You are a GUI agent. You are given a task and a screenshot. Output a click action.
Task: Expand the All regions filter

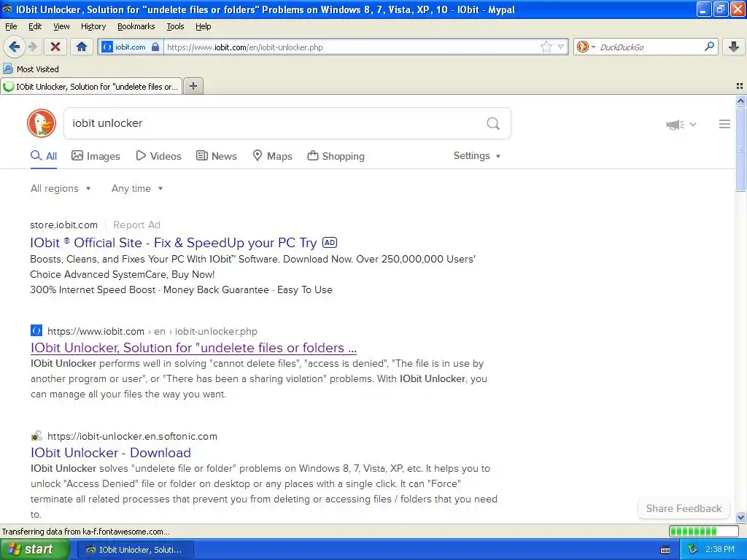click(x=61, y=189)
